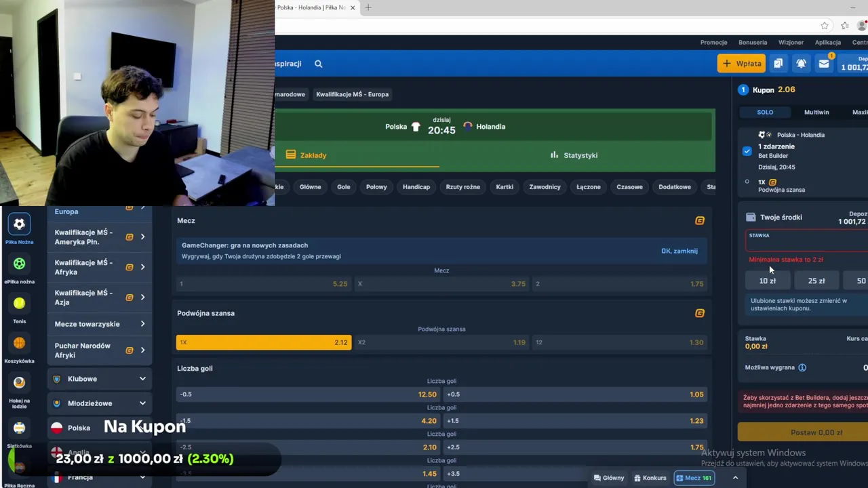Expand Kwalifikacje MŚ - Azja chevron
868x488 pixels.
coord(142,298)
